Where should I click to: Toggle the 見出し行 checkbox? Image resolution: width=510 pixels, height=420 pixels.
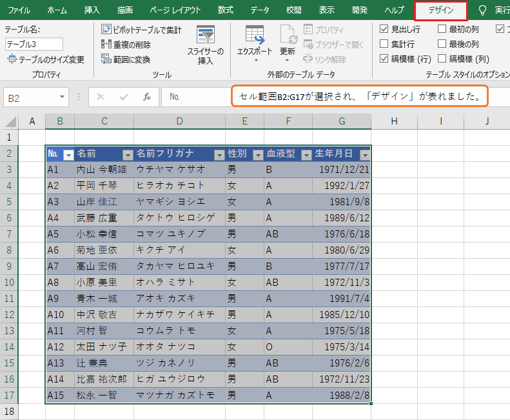384,29
